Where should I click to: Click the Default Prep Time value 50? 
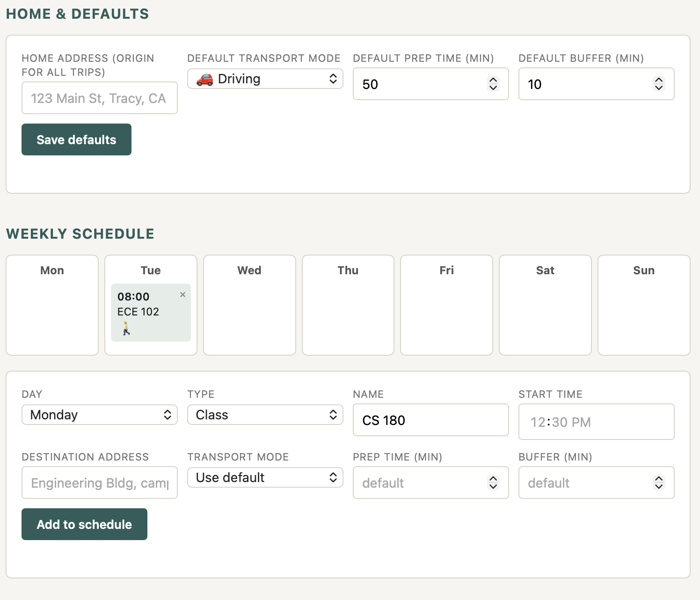[x=370, y=84]
